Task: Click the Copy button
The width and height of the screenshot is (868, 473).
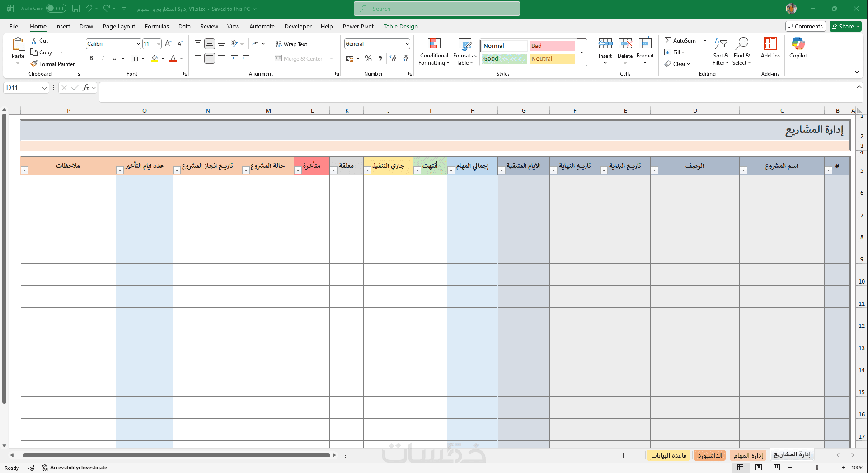Action: coord(42,52)
